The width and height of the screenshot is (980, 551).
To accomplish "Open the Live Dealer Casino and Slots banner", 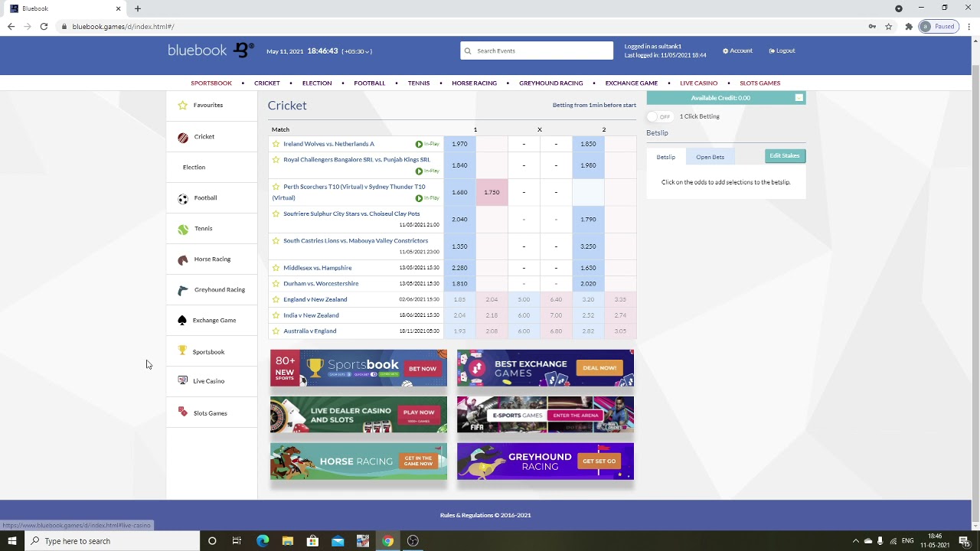I will click(358, 415).
